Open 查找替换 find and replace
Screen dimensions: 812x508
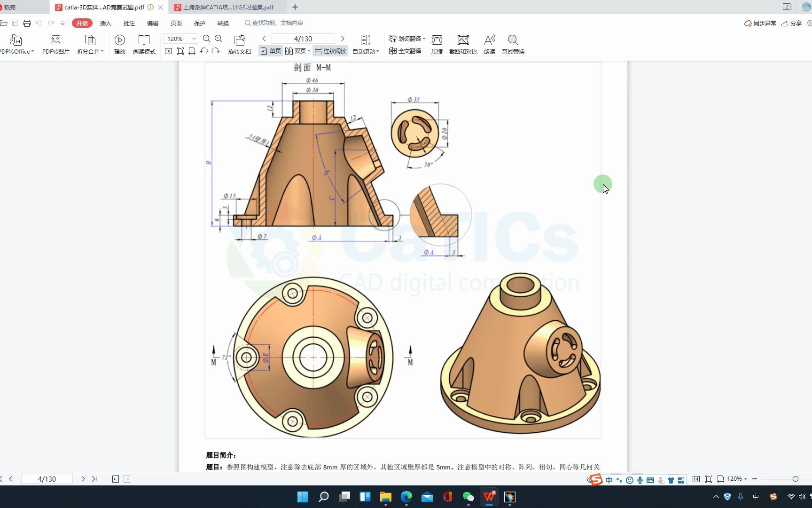point(512,44)
